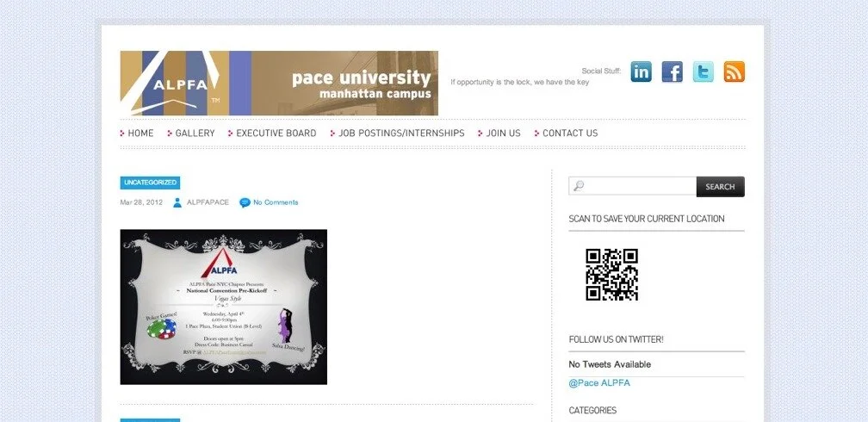The height and width of the screenshot is (422, 868).
Task: Click the SEARCH button
Action: [720, 187]
